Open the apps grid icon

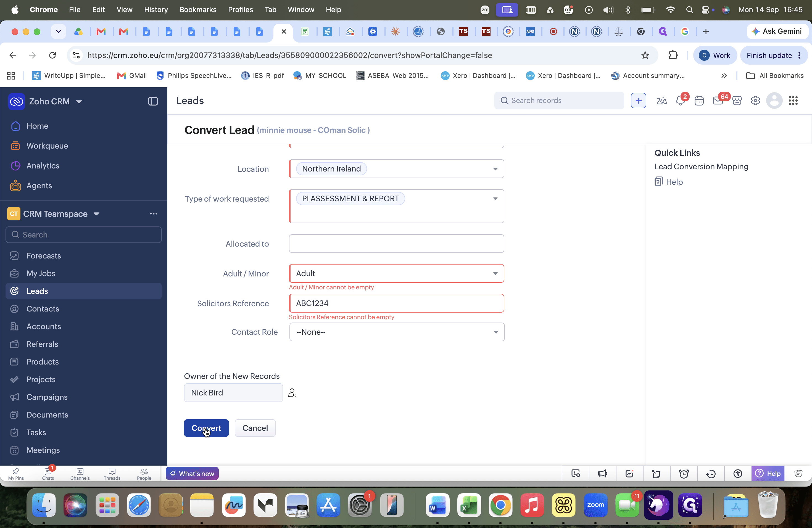click(793, 101)
